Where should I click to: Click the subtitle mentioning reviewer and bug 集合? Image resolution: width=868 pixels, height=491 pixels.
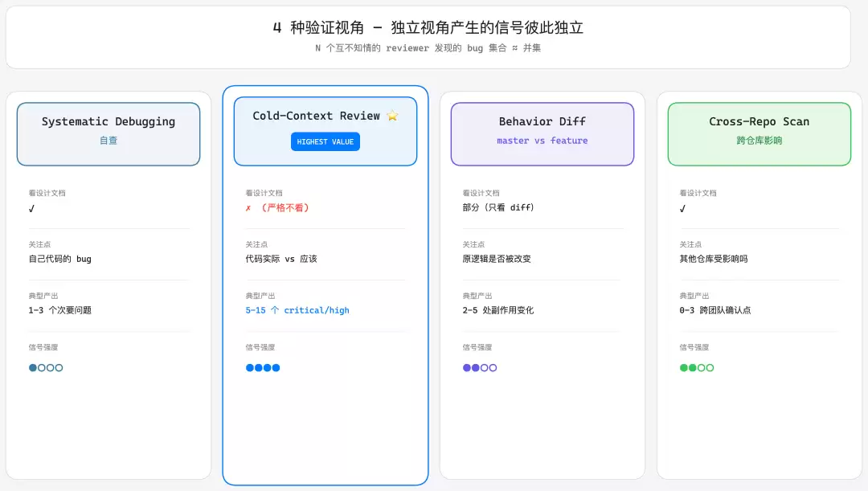[428, 48]
